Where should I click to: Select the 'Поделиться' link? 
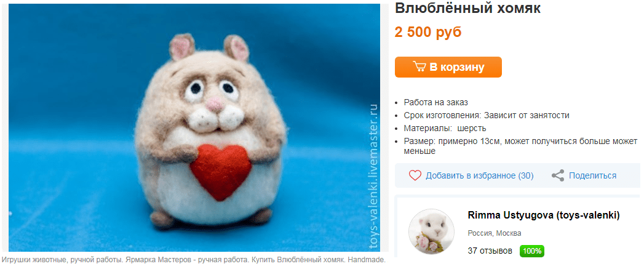pos(592,175)
